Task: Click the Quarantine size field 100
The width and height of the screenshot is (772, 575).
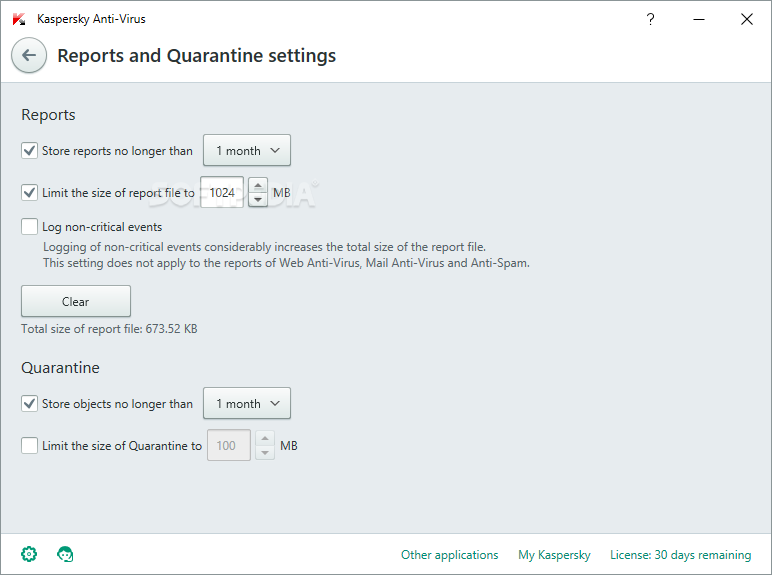Action: click(x=229, y=445)
